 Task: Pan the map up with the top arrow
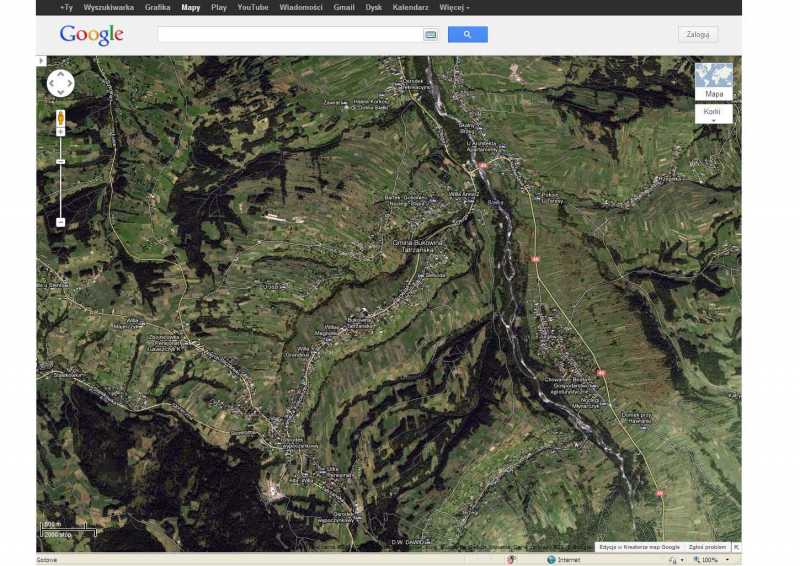click(61, 75)
